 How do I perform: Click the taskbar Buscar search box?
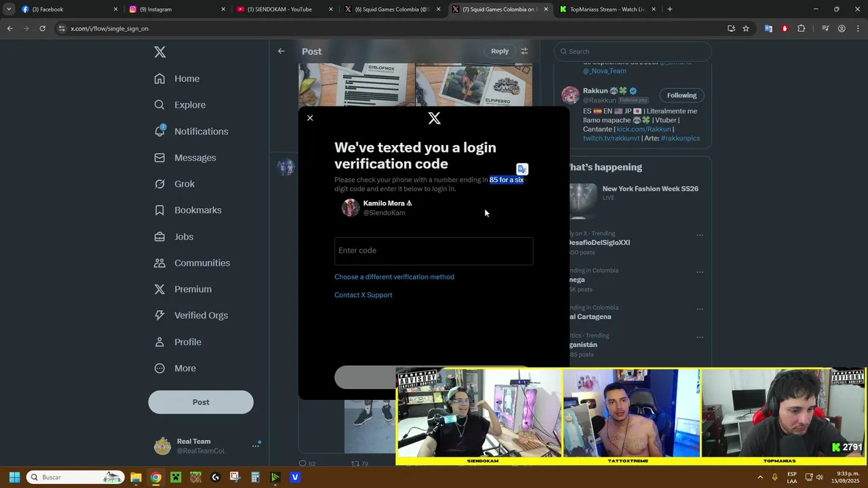pyautogui.click(x=75, y=477)
